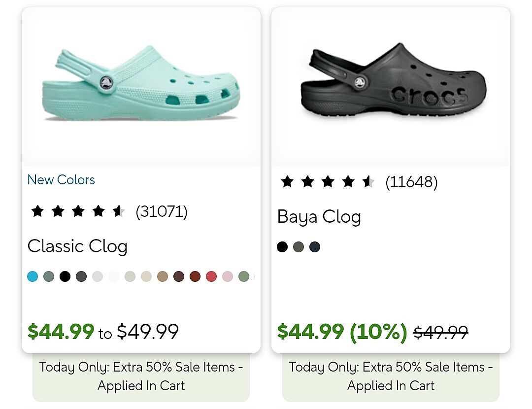The width and height of the screenshot is (532, 409).
Task: Select the bright blue Classic Clog color
Action: (33, 276)
